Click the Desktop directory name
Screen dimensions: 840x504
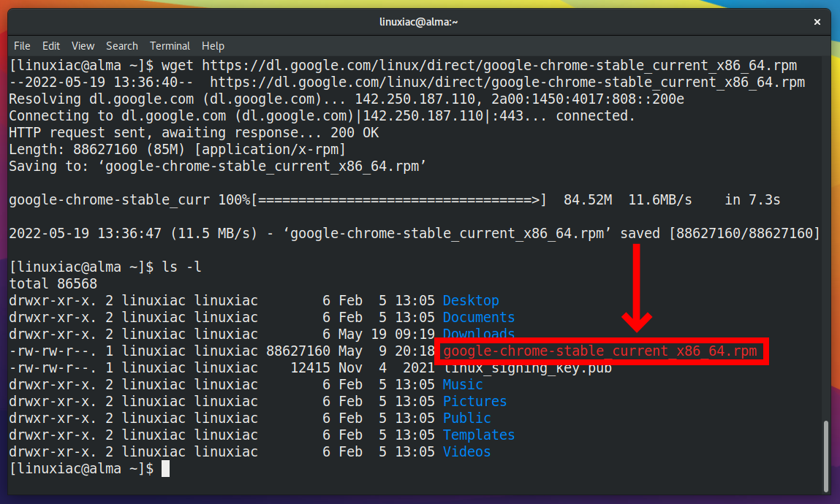471,300
